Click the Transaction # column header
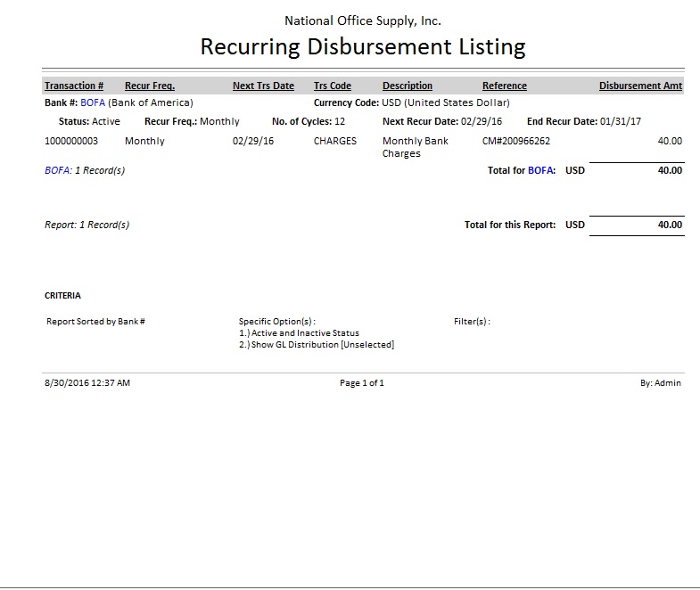 tap(74, 86)
